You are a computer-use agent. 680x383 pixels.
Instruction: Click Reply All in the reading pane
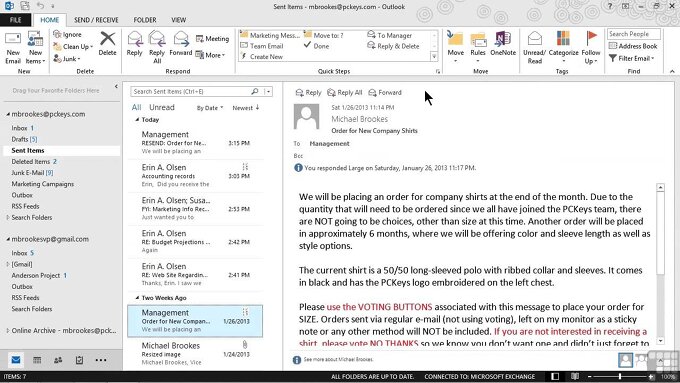coord(344,92)
